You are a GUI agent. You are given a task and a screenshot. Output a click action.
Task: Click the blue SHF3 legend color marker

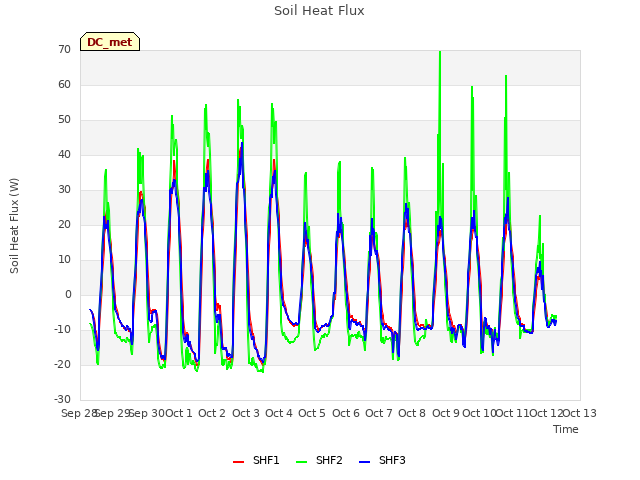(364, 462)
